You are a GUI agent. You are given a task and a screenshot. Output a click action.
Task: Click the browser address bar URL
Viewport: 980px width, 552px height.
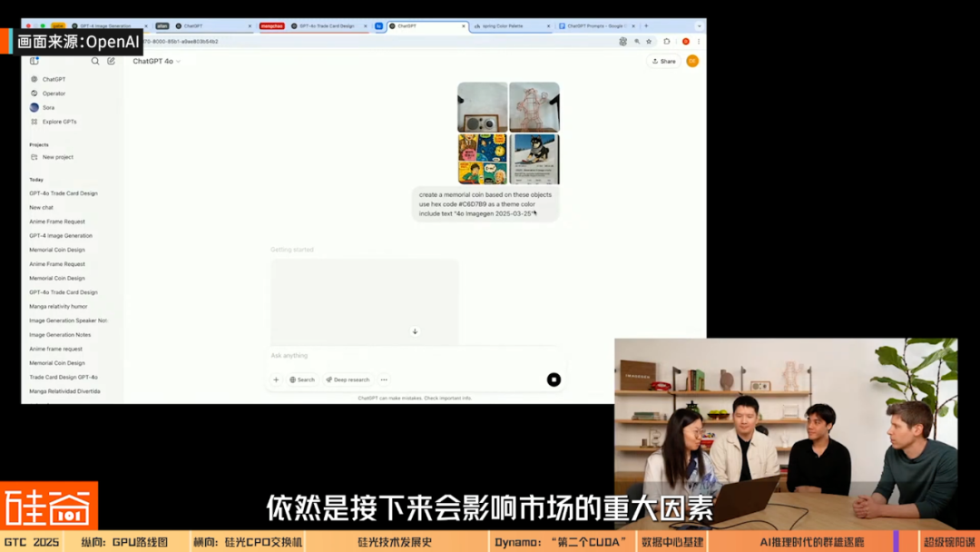(x=375, y=41)
